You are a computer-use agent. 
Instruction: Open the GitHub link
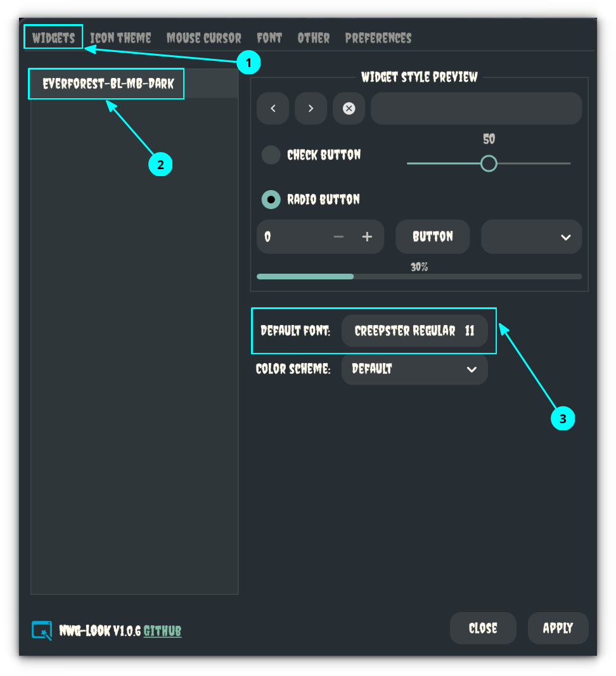[162, 631]
